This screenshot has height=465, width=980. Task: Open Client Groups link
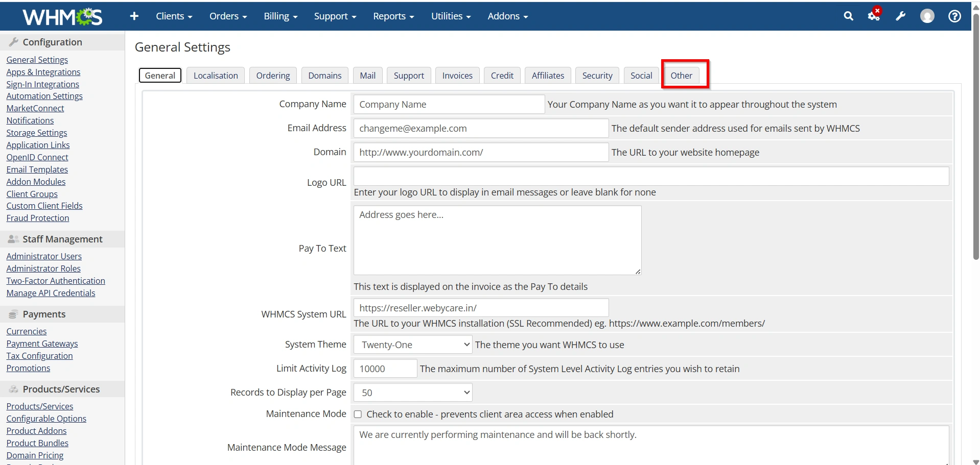pos(32,194)
